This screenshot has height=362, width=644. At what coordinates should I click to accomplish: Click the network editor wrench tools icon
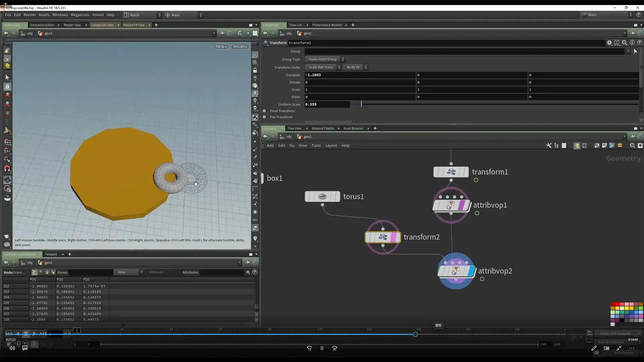(x=549, y=145)
